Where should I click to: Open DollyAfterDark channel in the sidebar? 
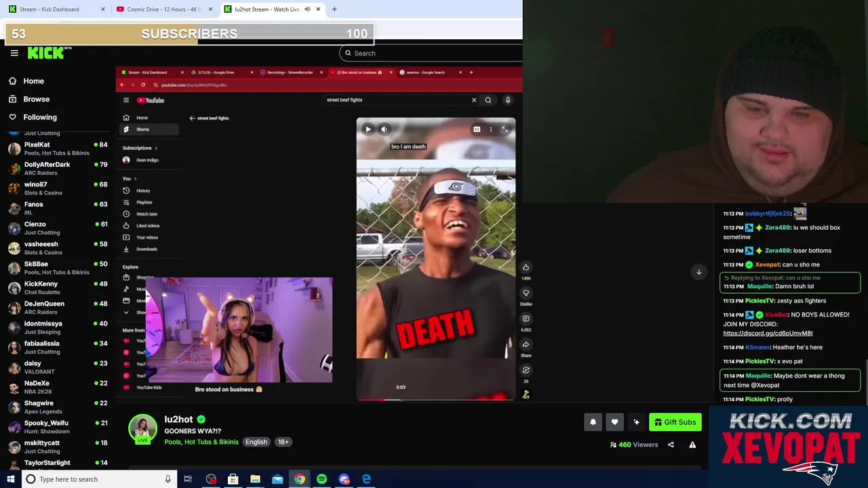point(58,168)
